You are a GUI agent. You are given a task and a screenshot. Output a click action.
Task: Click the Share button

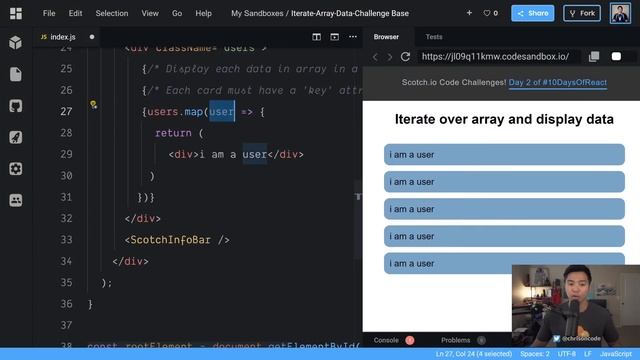[x=533, y=13]
